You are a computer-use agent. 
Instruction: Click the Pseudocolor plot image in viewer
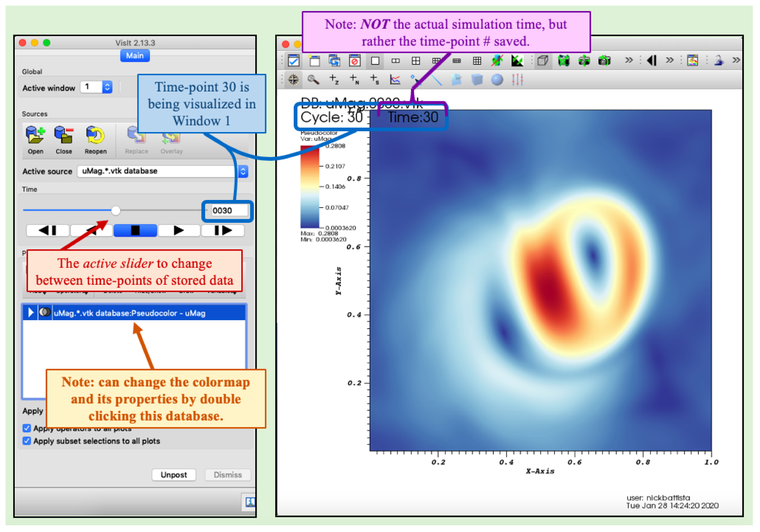(x=541, y=280)
